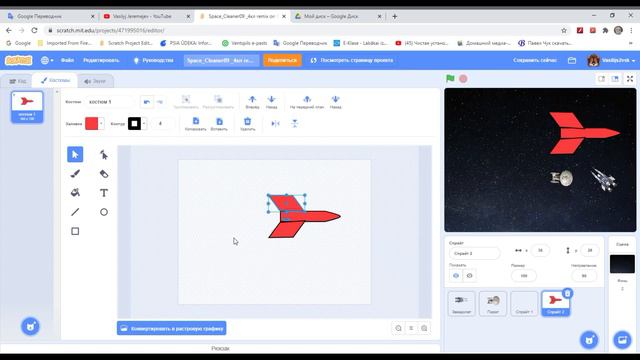The image size is (640, 360).
Task: Open the language globe dropdown
Action: tap(47, 60)
